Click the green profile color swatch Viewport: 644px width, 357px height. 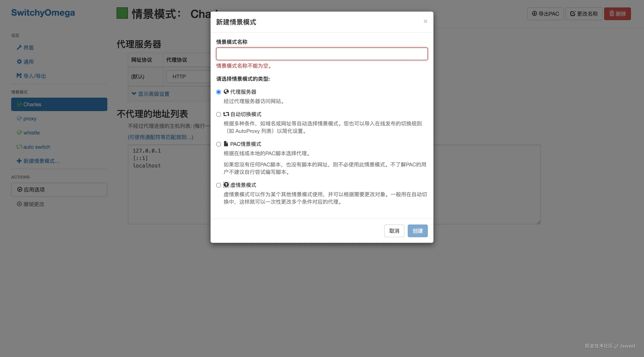(x=122, y=13)
